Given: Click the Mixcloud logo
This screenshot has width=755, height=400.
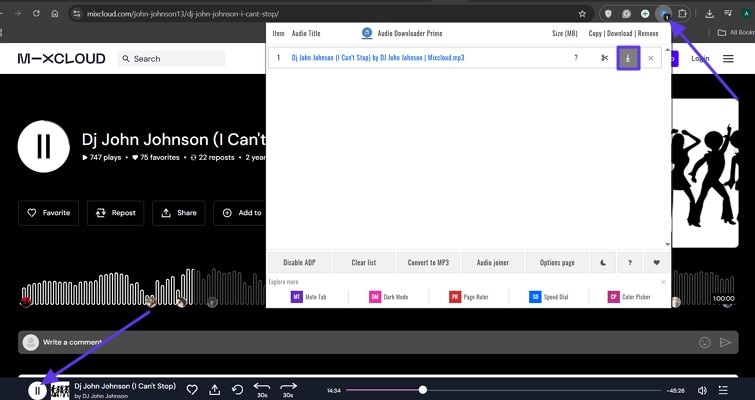Looking at the screenshot, I should coord(62,59).
